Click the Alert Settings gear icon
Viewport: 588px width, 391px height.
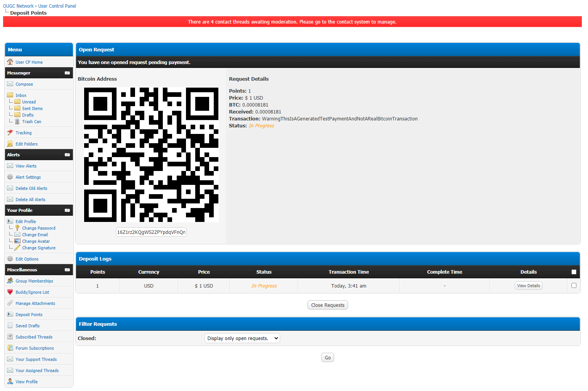click(x=10, y=177)
